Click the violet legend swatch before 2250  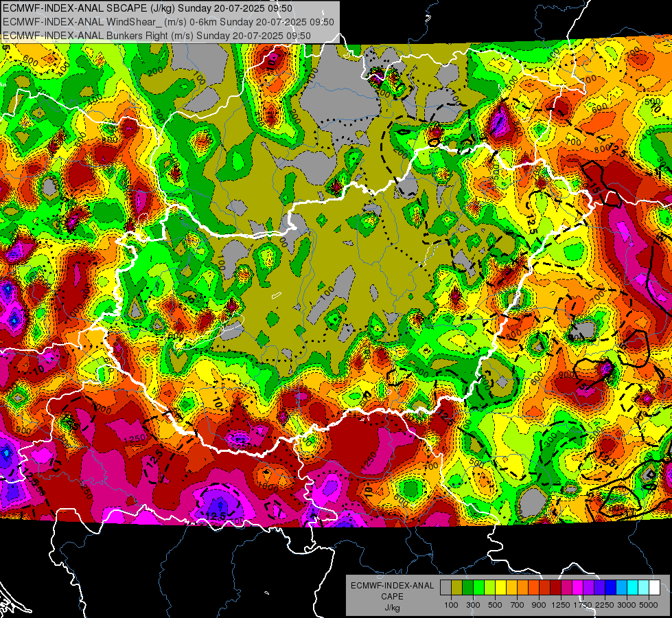coord(599,588)
